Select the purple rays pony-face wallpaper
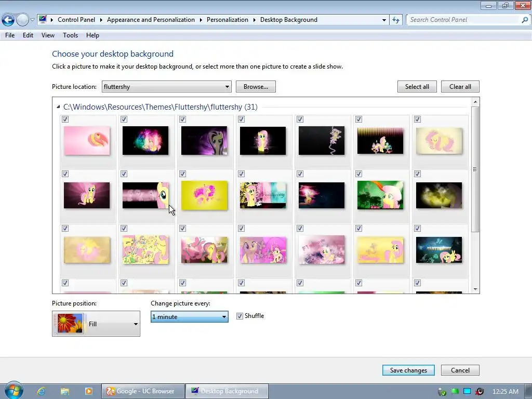The height and width of the screenshot is (399, 532). [x=204, y=140]
